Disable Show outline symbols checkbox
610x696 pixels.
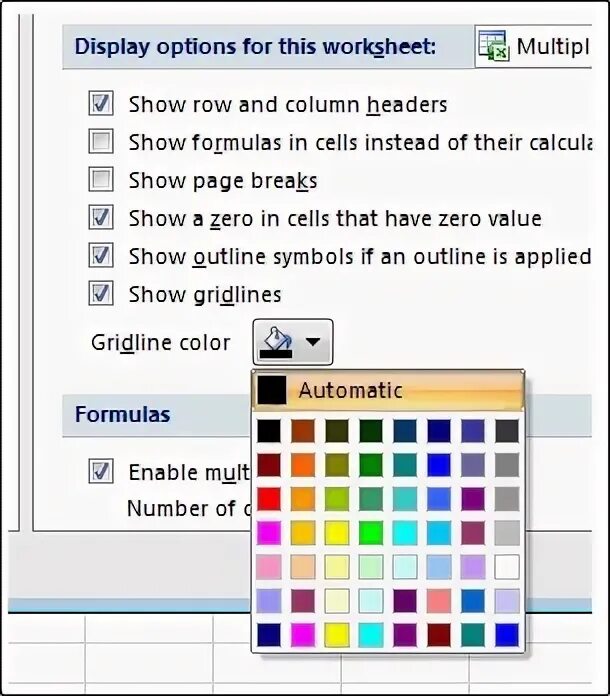101,256
